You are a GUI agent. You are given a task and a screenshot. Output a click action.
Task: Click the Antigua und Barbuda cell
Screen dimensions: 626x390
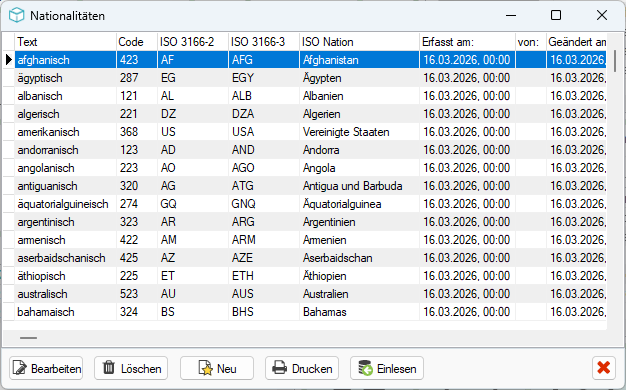(x=359, y=186)
